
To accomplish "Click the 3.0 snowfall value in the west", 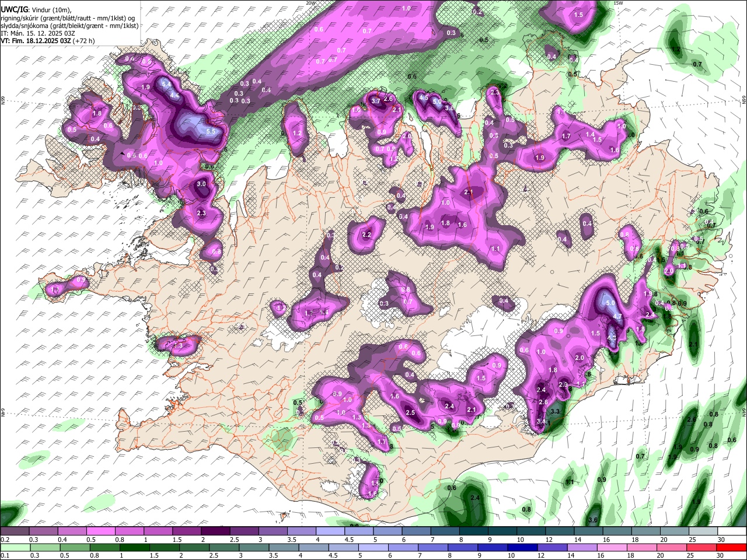I will pos(202,184).
